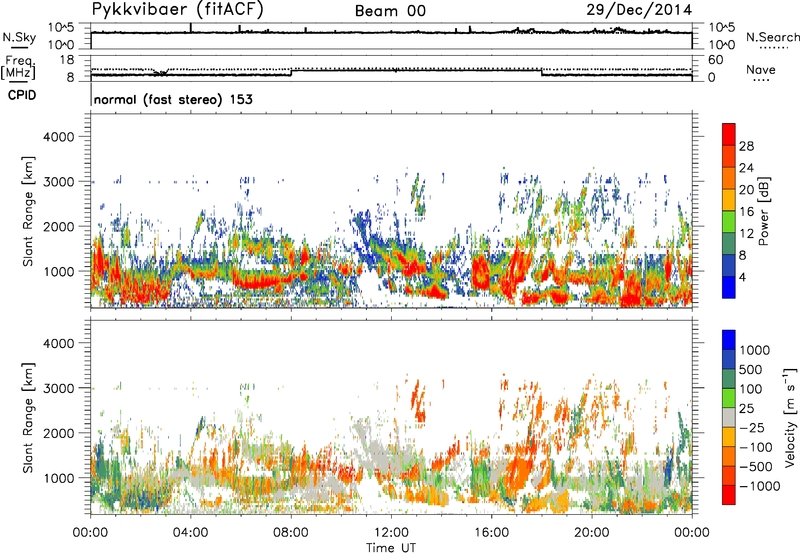
Task: Click the red segment of Power colorbar
Action: (729, 134)
